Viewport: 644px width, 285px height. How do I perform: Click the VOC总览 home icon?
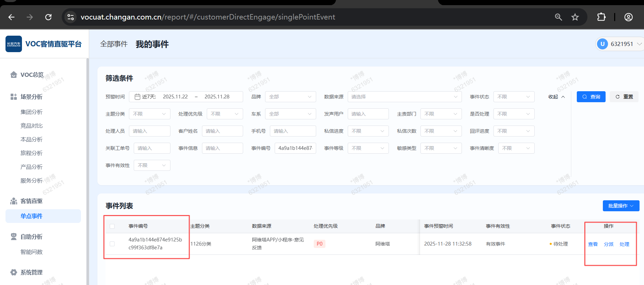[x=14, y=75]
